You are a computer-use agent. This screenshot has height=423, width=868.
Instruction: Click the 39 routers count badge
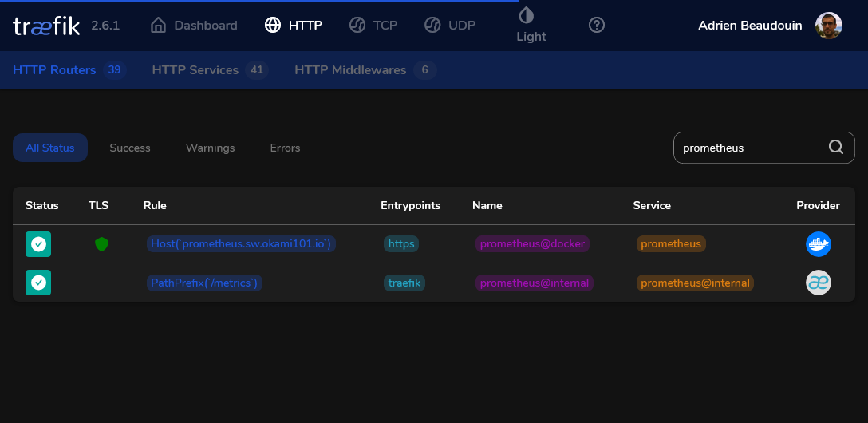point(115,70)
